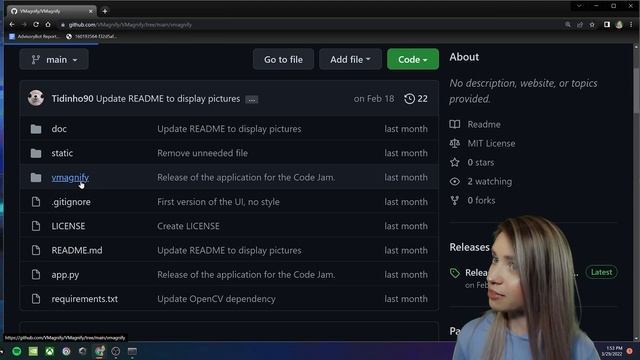
Task: Go back using browser back arrow
Action: 12,24
